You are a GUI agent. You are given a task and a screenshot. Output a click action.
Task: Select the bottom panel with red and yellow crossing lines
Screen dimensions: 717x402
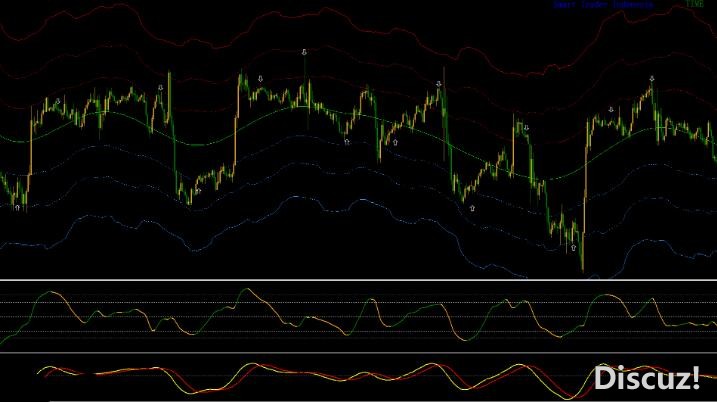358,378
